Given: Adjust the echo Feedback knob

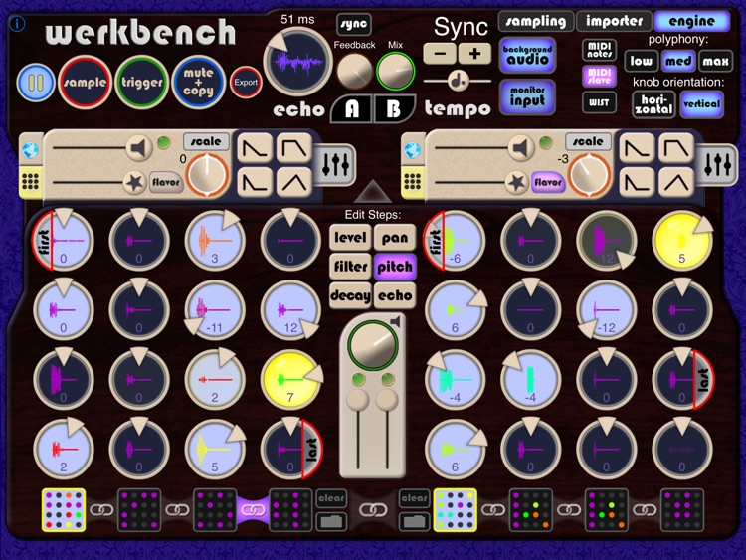Looking at the screenshot, I should [354, 72].
